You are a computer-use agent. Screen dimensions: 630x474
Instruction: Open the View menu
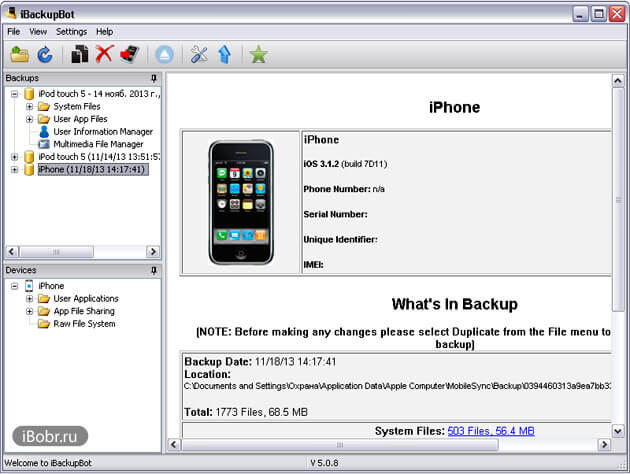(38, 32)
